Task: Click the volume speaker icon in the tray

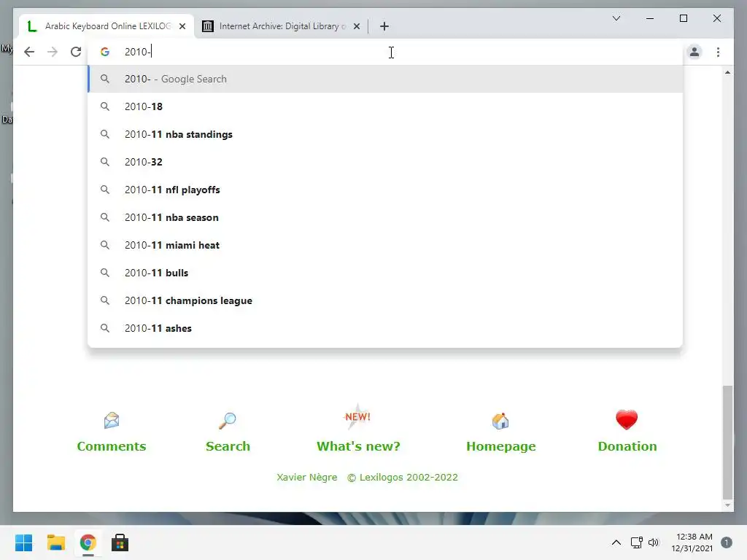Action: pos(654,542)
